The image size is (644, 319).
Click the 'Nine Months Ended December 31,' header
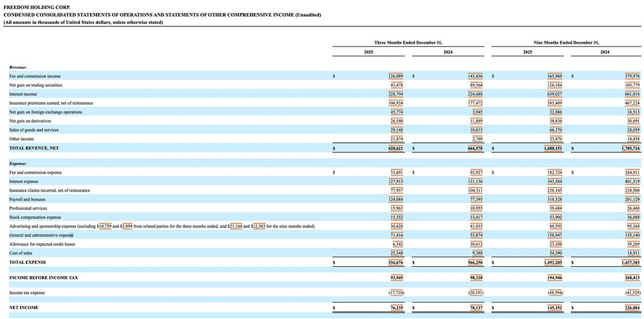[565, 43]
